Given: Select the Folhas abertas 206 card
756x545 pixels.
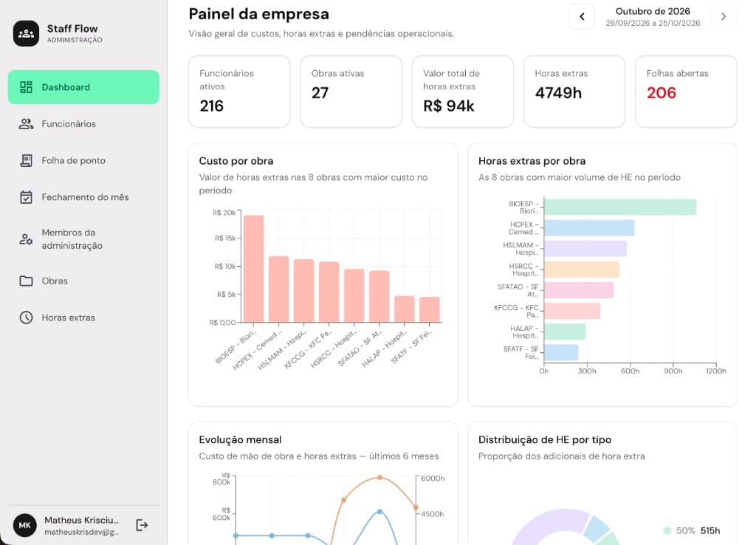Looking at the screenshot, I should tap(686, 92).
